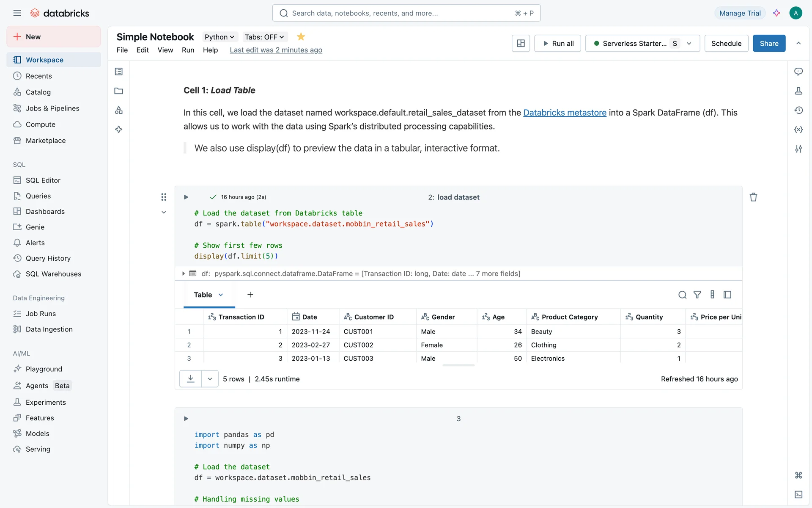Collapse the notebook header with chevron
Screen dimensions: 812x508
pos(798,43)
